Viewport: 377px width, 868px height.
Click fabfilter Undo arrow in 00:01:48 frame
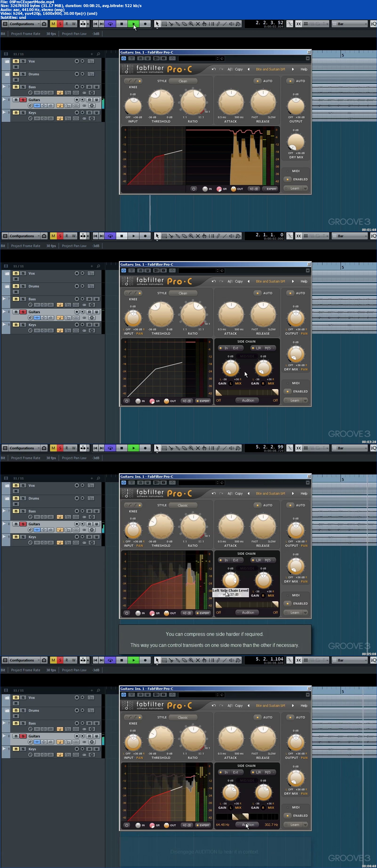(214, 69)
